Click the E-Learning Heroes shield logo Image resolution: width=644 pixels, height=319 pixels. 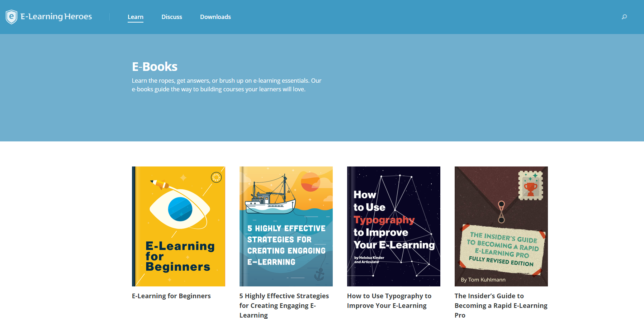point(11,17)
